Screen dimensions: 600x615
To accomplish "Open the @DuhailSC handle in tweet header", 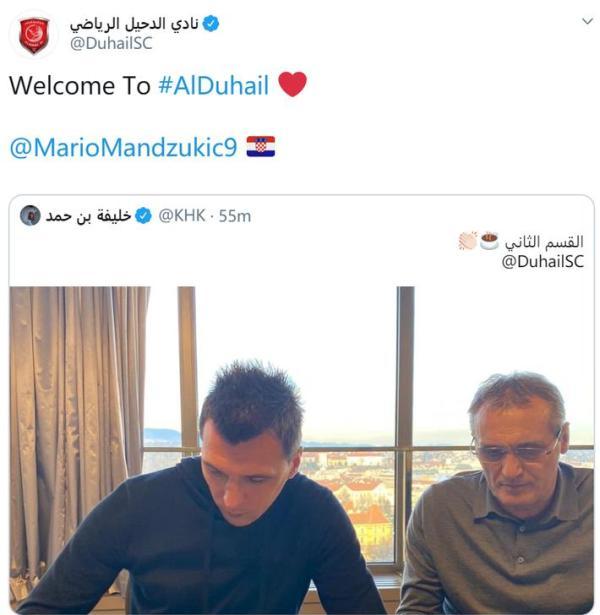I will coord(111,43).
